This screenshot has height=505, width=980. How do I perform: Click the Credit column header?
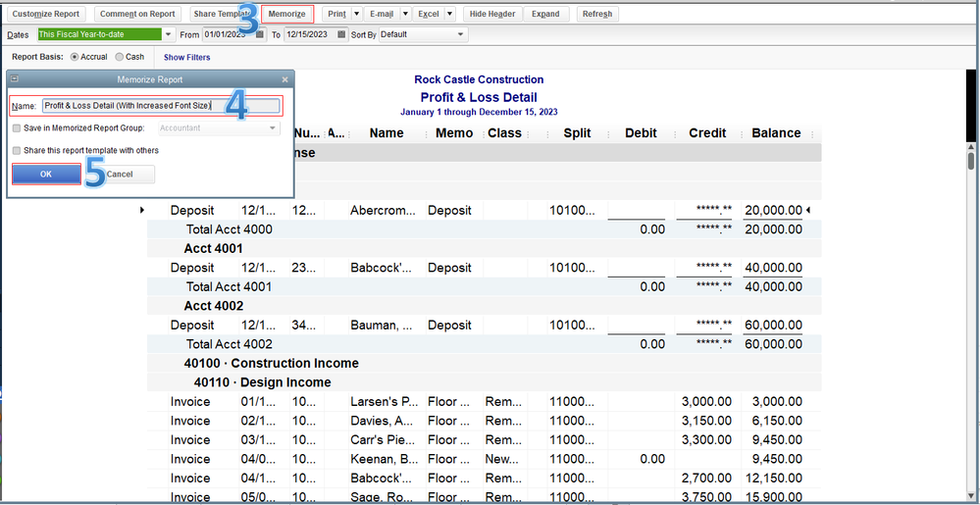pyautogui.click(x=707, y=133)
